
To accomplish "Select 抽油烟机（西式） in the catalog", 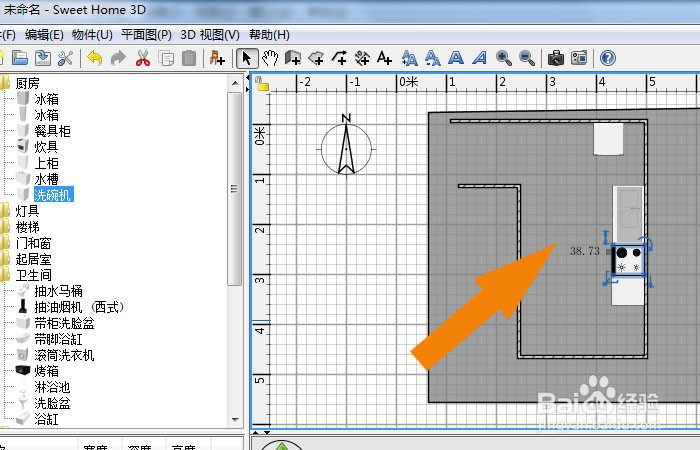I will pos(79,307).
